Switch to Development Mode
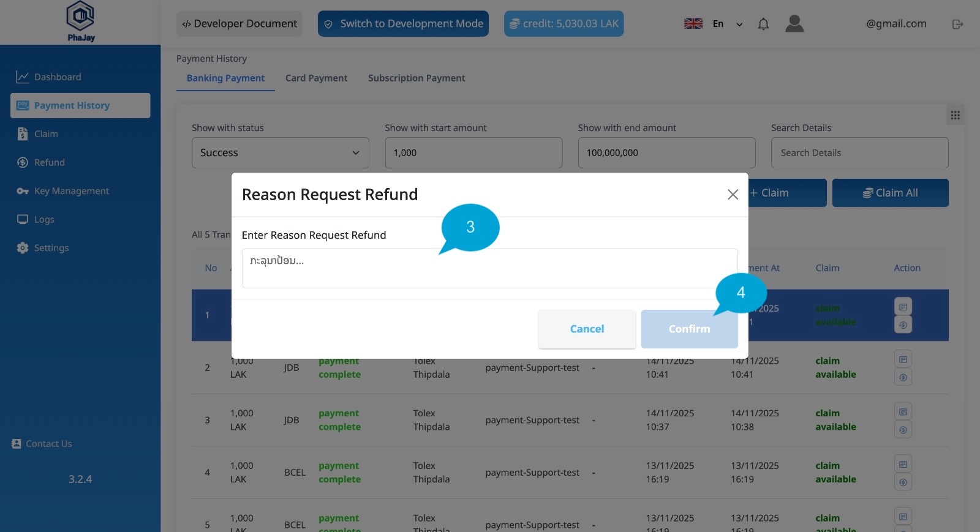The height and width of the screenshot is (532, 980). (403, 23)
